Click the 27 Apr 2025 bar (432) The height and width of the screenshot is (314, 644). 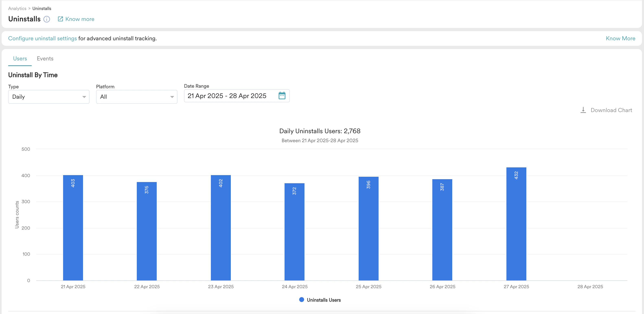pos(516,225)
